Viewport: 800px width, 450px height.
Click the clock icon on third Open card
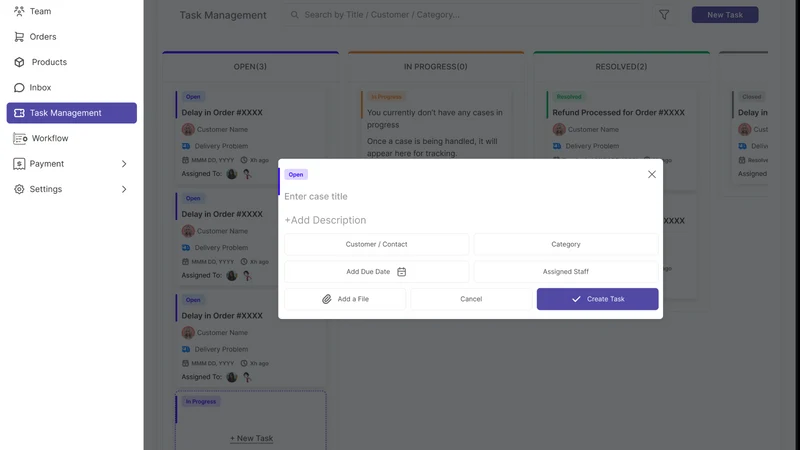(244, 363)
